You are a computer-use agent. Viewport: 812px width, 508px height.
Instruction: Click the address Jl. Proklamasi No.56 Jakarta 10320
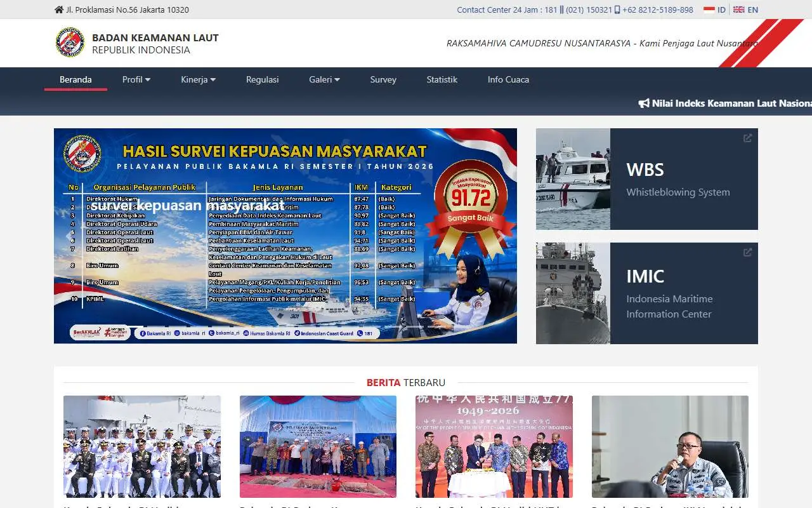tap(128, 10)
